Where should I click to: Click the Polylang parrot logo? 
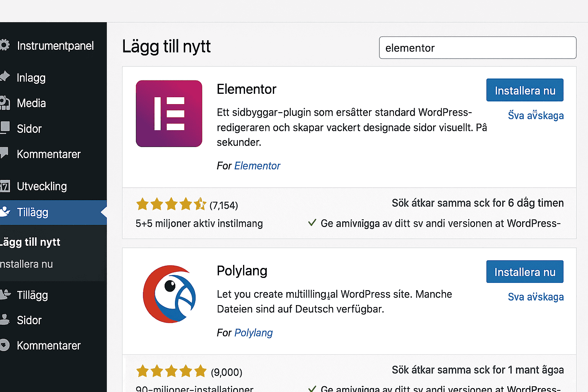tap(169, 294)
